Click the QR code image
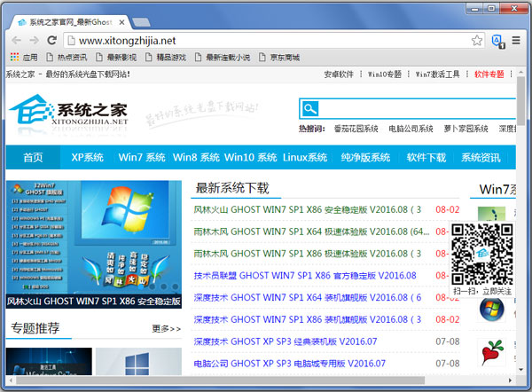 tap(481, 255)
